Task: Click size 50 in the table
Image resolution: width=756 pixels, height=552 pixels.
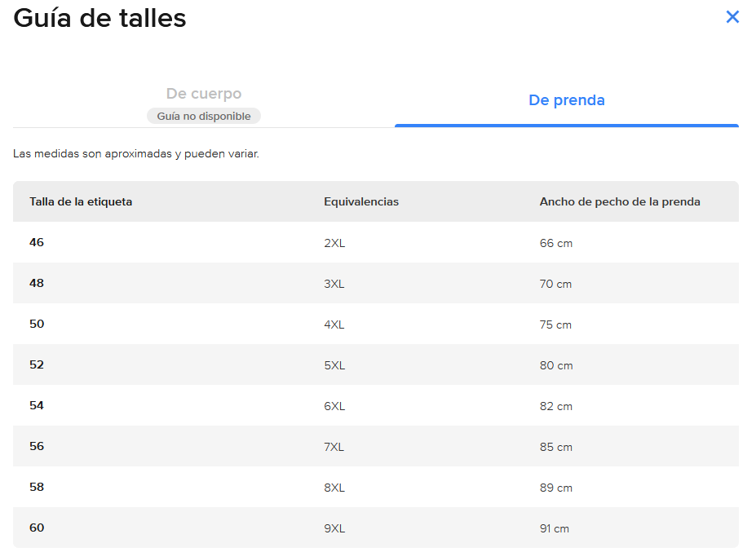Action: (37, 325)
